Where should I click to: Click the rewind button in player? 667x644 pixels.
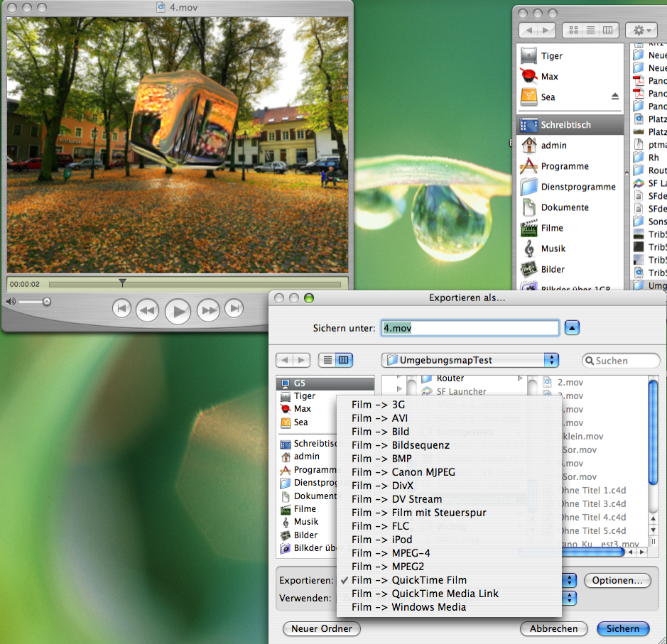(x=147, y=310)
